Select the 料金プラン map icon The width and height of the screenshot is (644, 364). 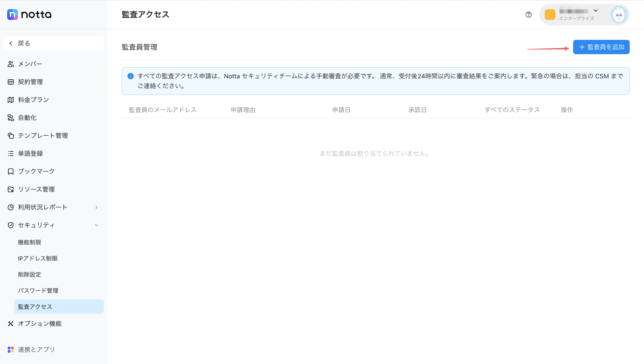pyautogui.click(x=11, y=100)
